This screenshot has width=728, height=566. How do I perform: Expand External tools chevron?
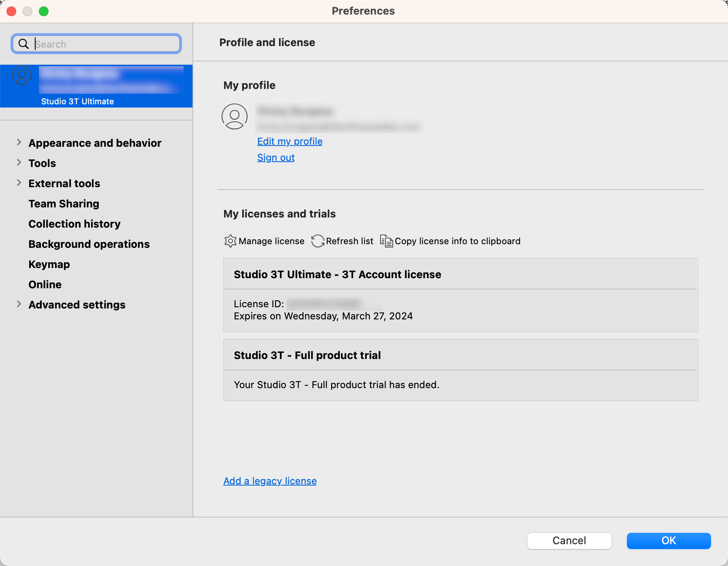coord(19,183)
